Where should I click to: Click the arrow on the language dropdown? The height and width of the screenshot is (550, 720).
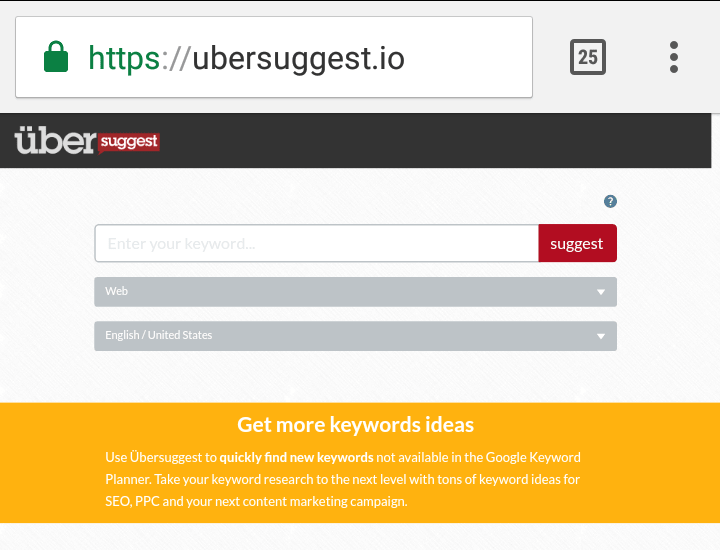601,337
